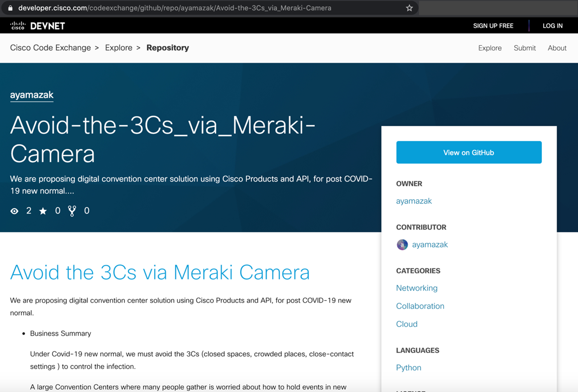Open the Explore menu item
Viewport: 578px width, 392px height.
(x=489, y=48)
